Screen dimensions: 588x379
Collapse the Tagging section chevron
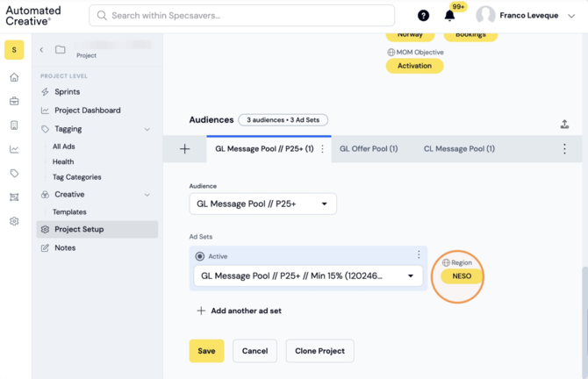coord(147,129)
